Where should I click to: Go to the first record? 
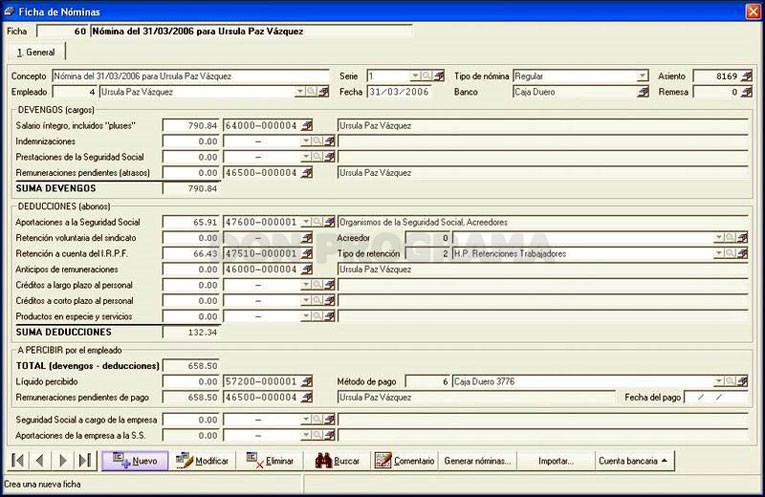coord(18,460)
